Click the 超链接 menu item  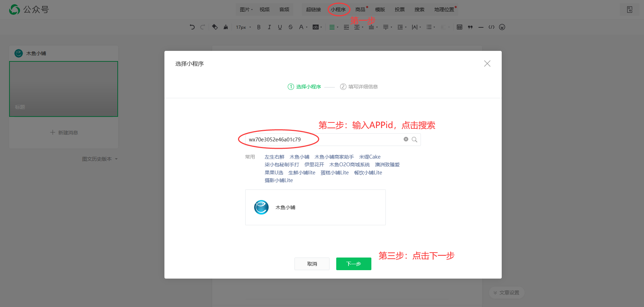coord(313,9)
